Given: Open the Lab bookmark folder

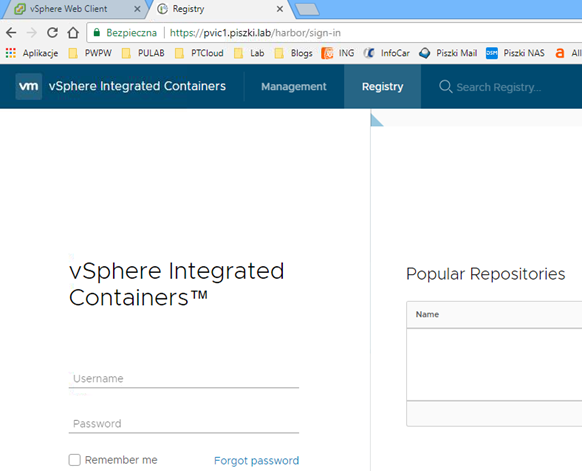Looking at the screenshot, I should [249, 53].
